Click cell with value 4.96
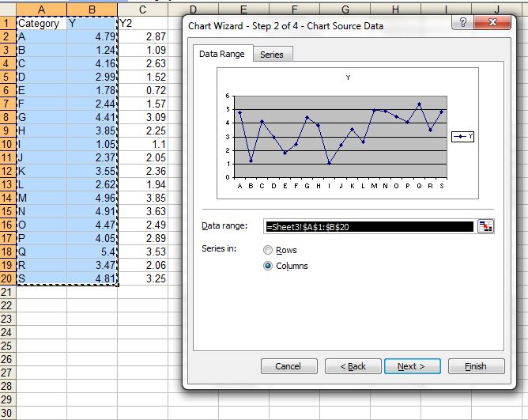 click(92, 198)
